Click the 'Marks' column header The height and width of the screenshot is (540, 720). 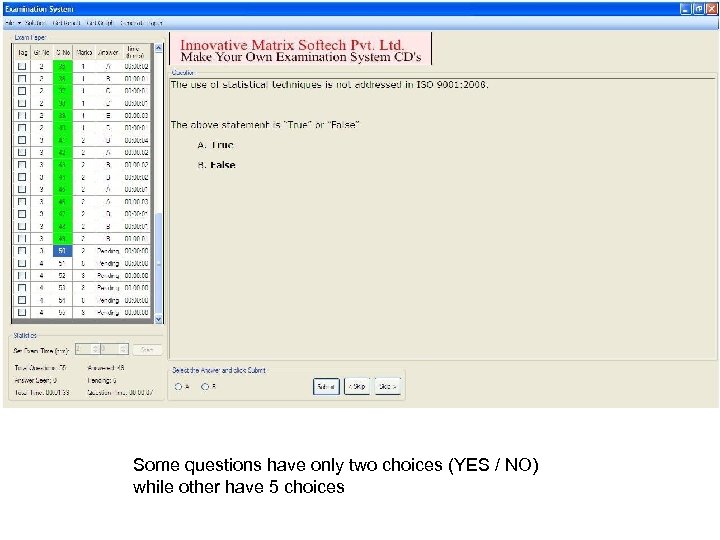pyautogui.click(x=84, y=52)
